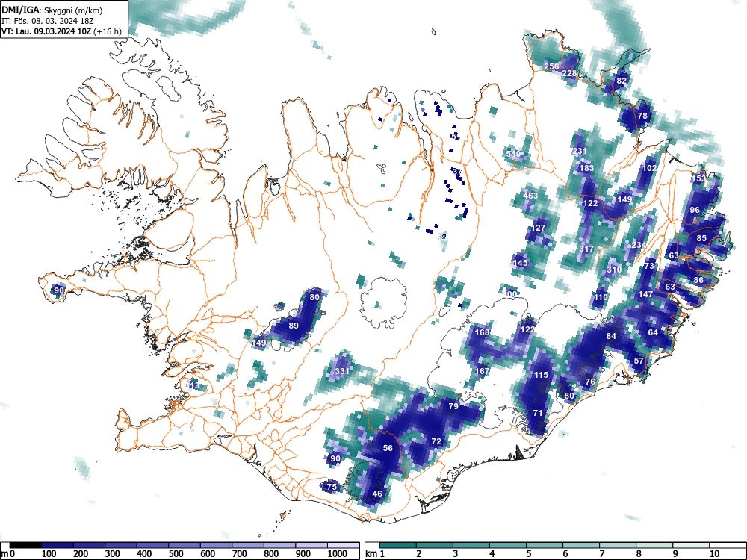The width and height of the screenshot is (747, 560).
Task: Click the visibility value 89
Action: (294, 326)
